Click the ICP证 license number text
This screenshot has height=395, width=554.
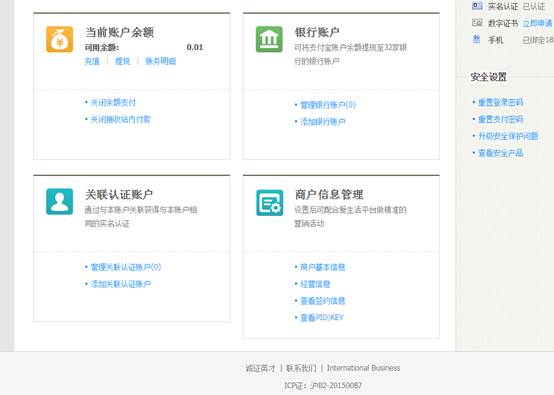323,385
